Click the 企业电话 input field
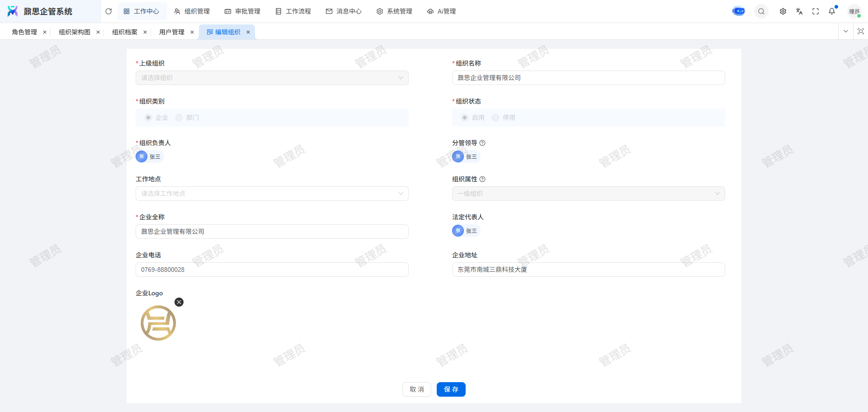Image resolution: width=868 pixels, height=412 pixels. tap(272, 270)
